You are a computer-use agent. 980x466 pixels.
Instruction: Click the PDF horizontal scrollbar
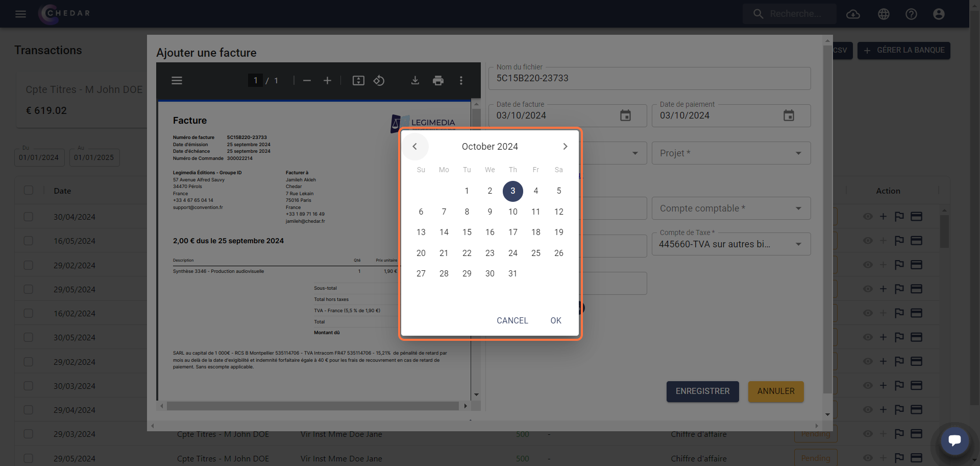coord(312,406)
